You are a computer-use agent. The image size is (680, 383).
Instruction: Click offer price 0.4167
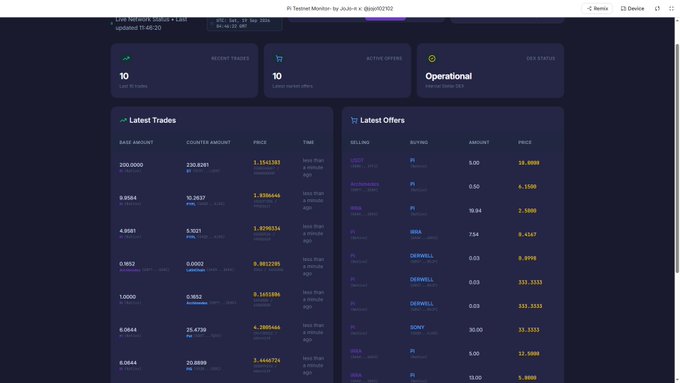click(527, 234)
